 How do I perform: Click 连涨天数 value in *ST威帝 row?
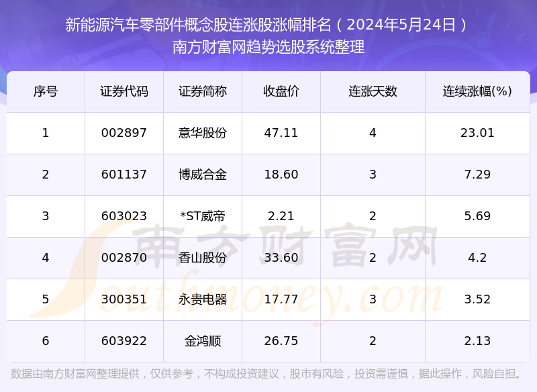point(373,216)
